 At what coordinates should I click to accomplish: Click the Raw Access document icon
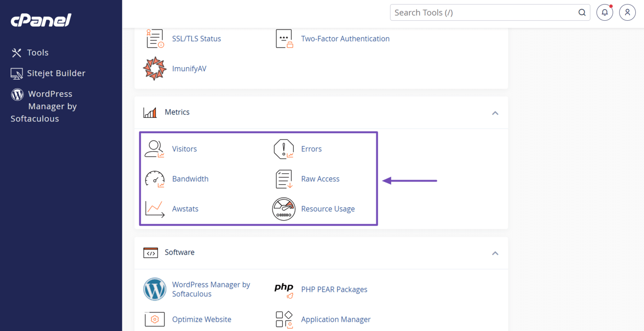[283, 179]
